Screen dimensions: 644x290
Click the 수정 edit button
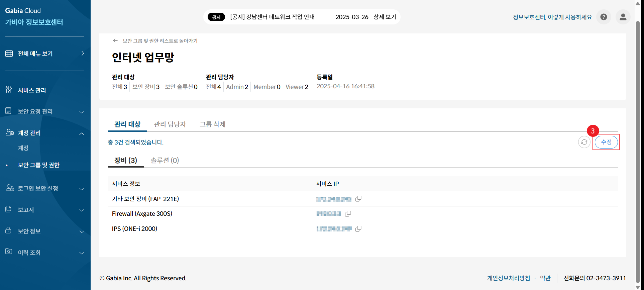606,142
